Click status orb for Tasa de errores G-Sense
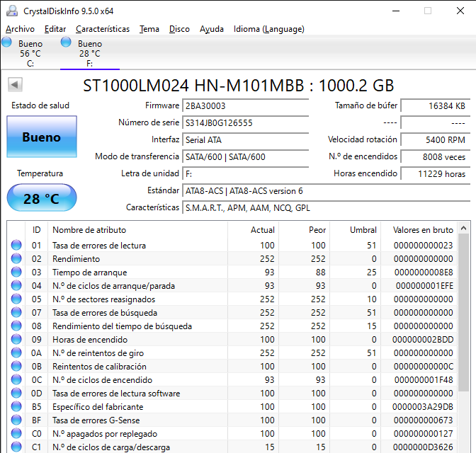 [x=16, y=420]
